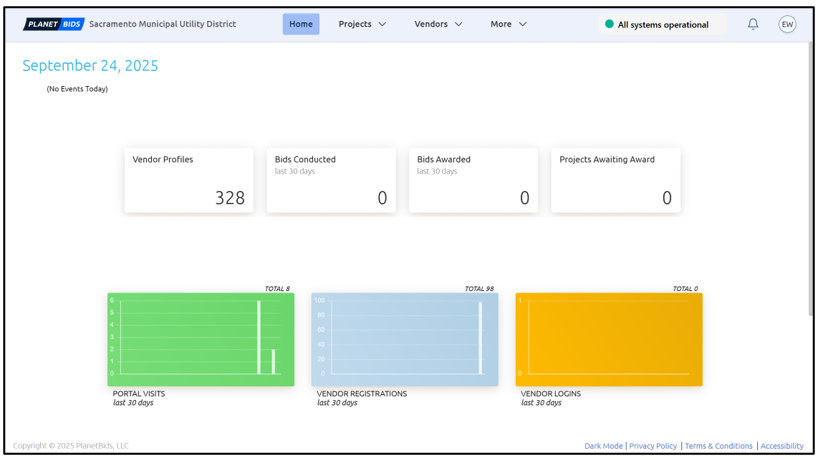Click the green Portal Visits chart
The width and height of the screenshot is (822, 460).
click(201, 339)
